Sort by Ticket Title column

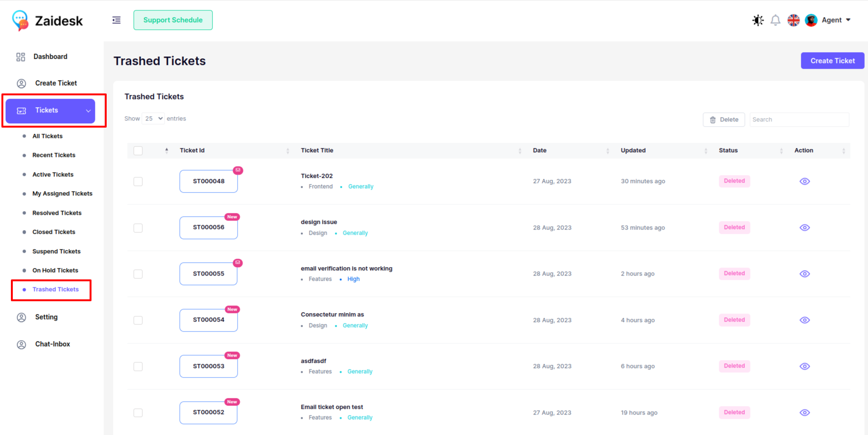(520, 151)
